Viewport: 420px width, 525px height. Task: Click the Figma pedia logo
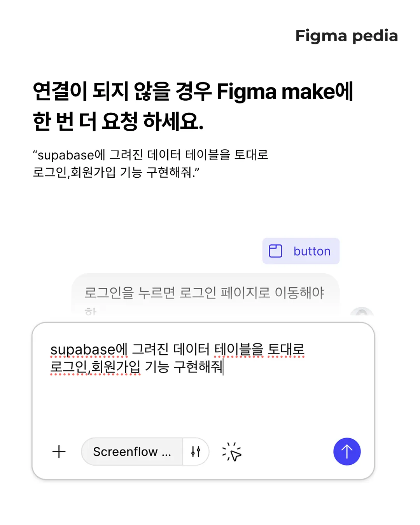point(346,36)
